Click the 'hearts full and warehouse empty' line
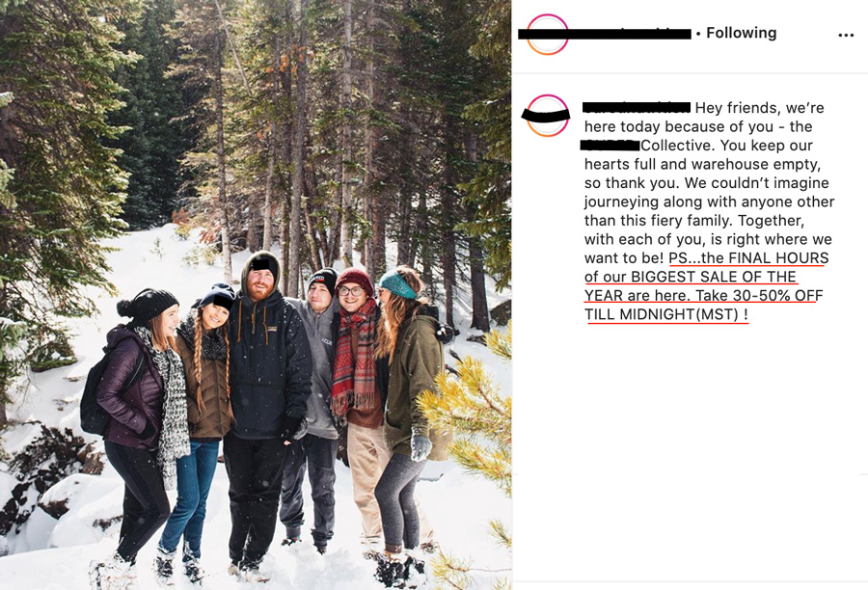Viewport: 868px width, 590px height. [x=702, y=164]
